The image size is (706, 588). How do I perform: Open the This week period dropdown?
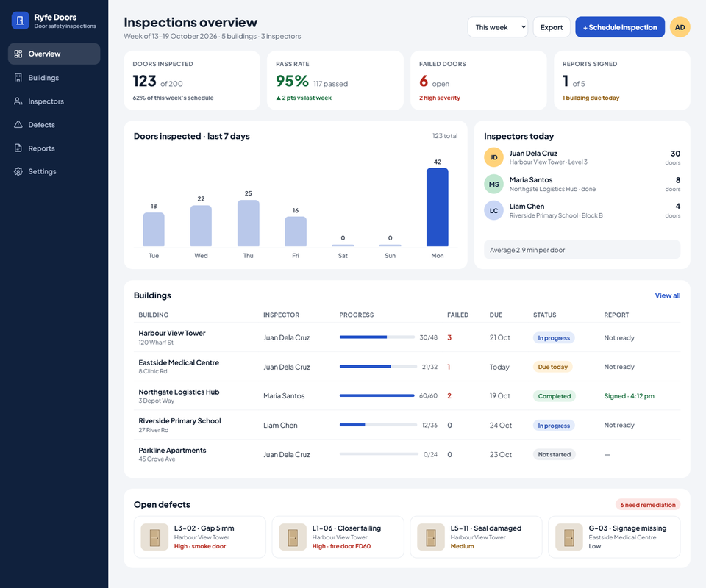pos(498,27)
